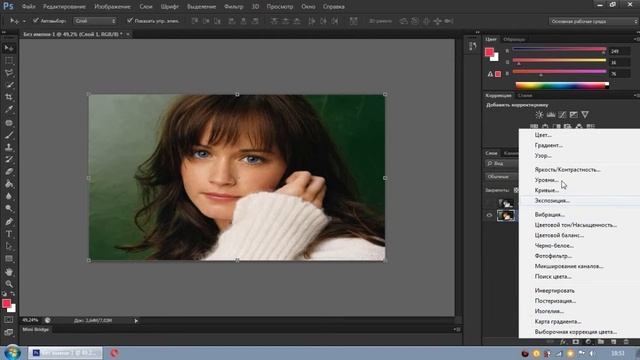Open the Редактирование menu
This screenshot has width=640, height=360.
[64, 7]
